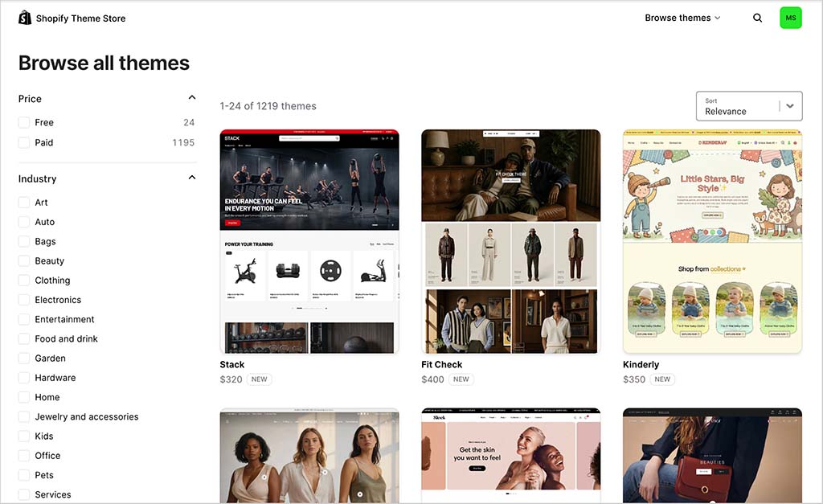Click the '1-24 of 1219 themes' count

(268, 106)
